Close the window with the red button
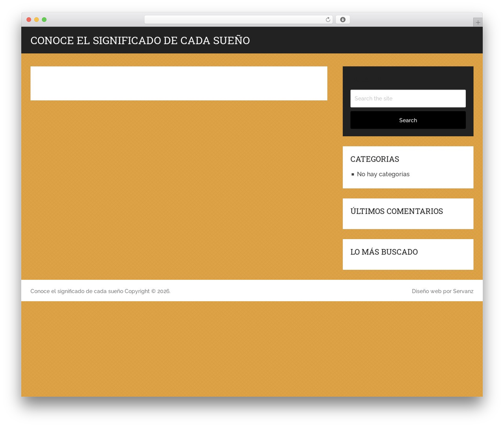 coord(29,20)
